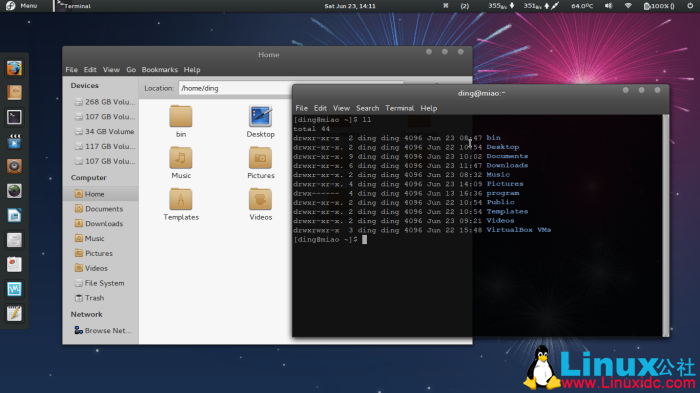This screenshot has width=700, height=393.
Task: Open Edit menu in terminal window
Action: coord(320,108)
